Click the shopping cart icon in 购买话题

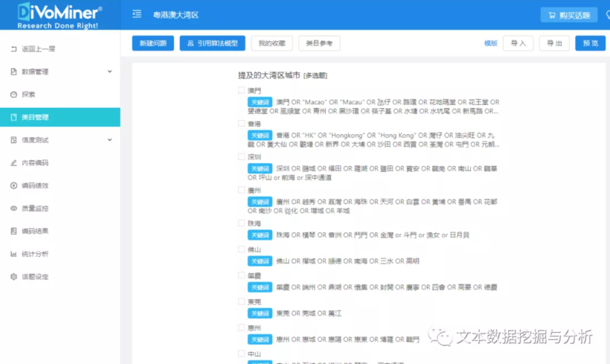tap(552, 15)
